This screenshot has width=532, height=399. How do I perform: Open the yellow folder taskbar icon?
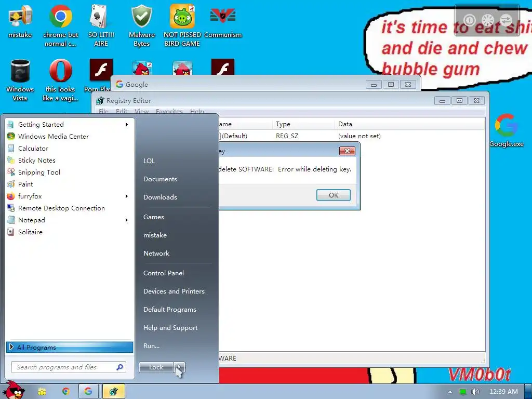[x=42, y=392]
